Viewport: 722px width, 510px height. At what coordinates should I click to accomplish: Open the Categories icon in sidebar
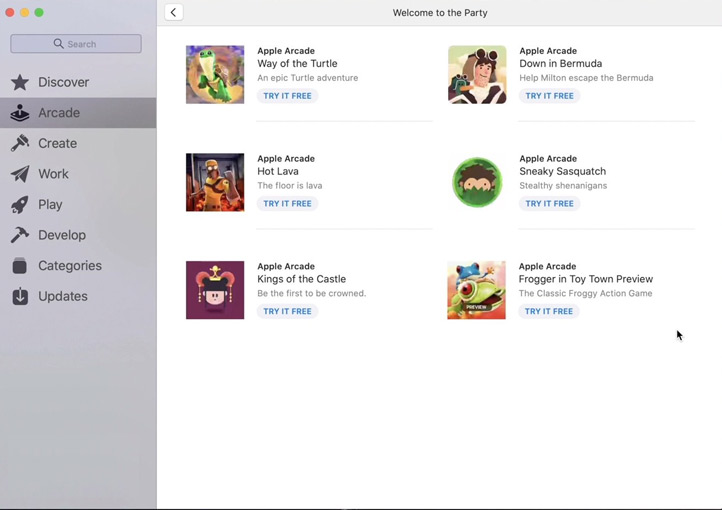click(x=20, y=266)
